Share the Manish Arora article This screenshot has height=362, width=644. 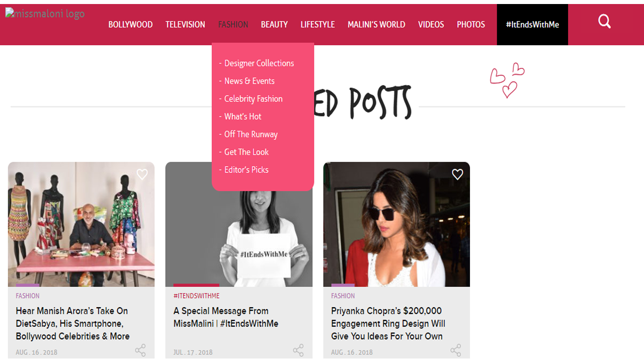[x=140, y=350]
